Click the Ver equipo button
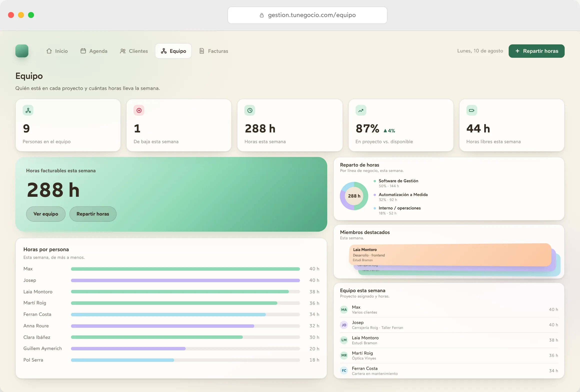Image resolution: width=580 pixels, height=392 pixels. 46,214
